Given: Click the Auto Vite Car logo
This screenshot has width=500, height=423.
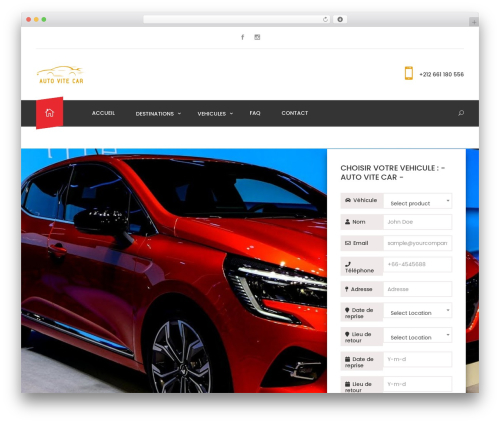Looking at the screenshot, I should (x=60, y=74).
